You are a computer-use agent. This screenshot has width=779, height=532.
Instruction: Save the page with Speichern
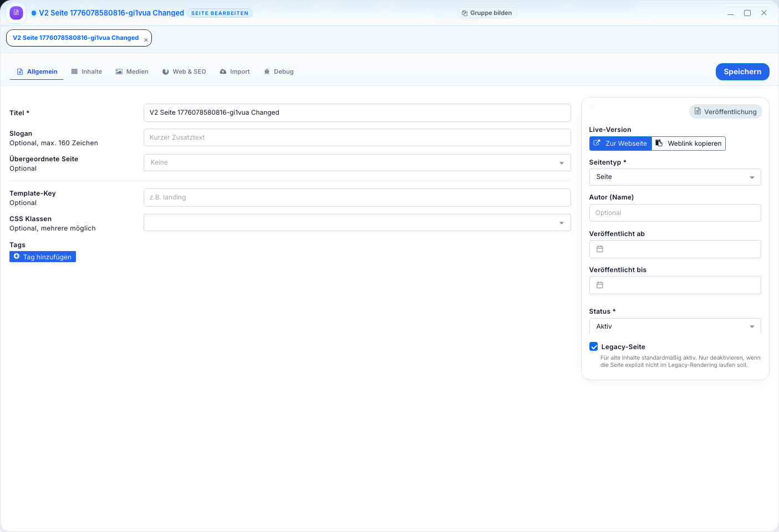(742, 72)
